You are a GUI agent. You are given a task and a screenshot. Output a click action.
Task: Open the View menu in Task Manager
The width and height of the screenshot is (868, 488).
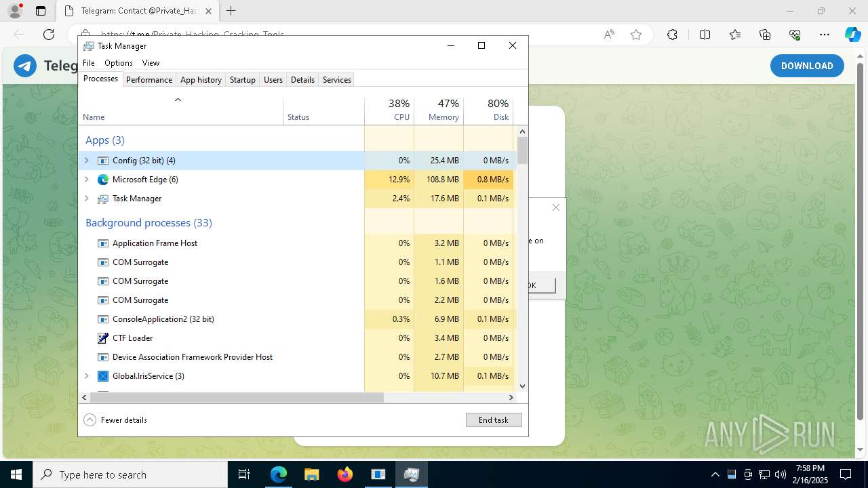(x=151, y=63)
